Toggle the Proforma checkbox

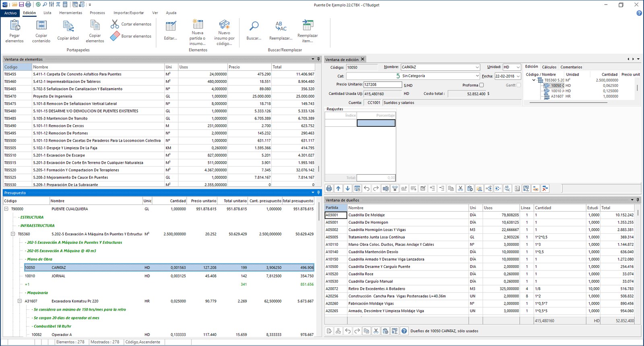[x=481, y=85]
